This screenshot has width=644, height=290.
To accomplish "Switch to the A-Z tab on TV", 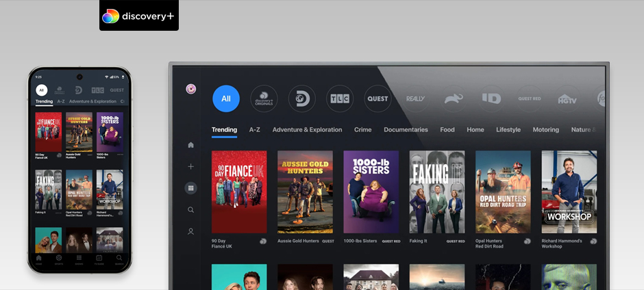I will coord(255,130).
